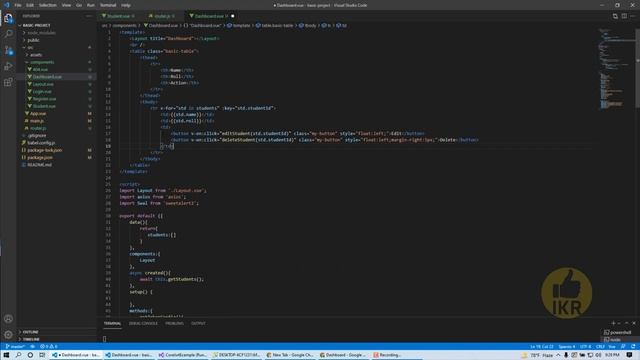640x360 pixels.
Task: Open Terminal menu
Action: point(108,5)
